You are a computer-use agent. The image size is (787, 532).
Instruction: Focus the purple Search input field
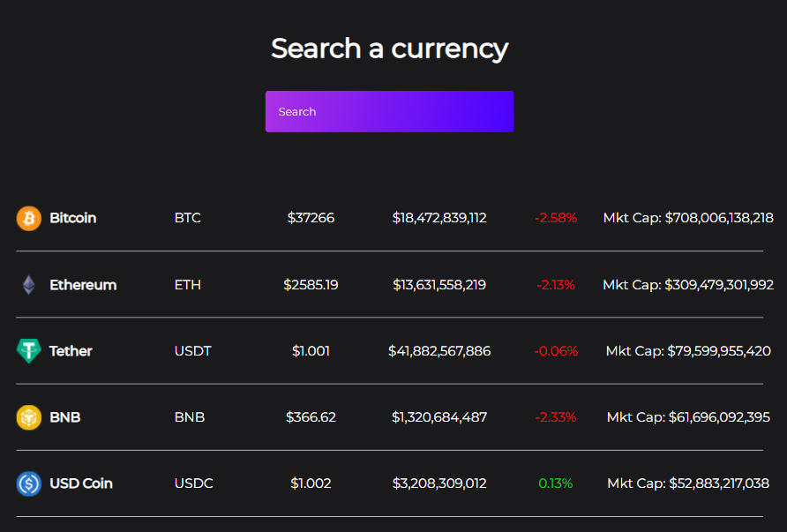tap(389, 112)
